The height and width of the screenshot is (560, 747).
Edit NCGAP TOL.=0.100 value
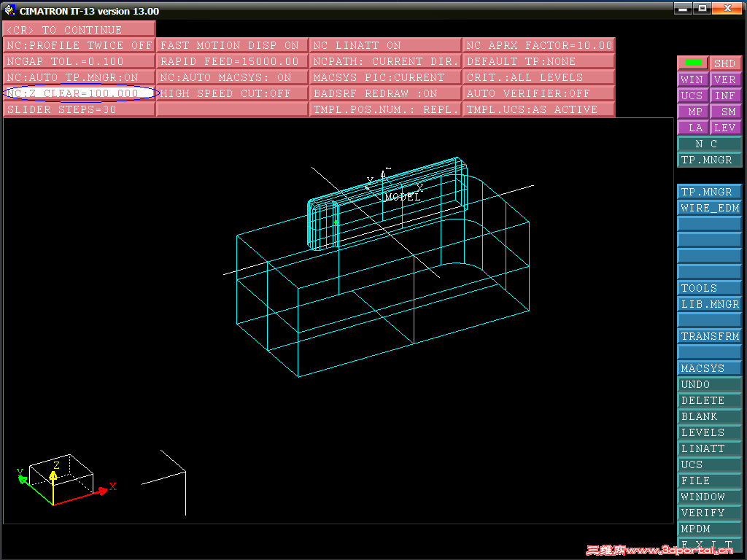coord(79,61)
